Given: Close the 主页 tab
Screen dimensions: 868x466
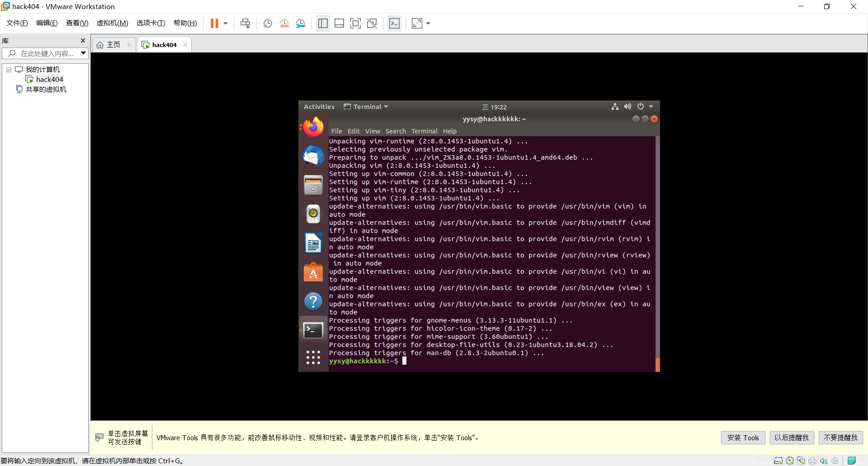Looking at the screenshot, I should pos(129,45).
